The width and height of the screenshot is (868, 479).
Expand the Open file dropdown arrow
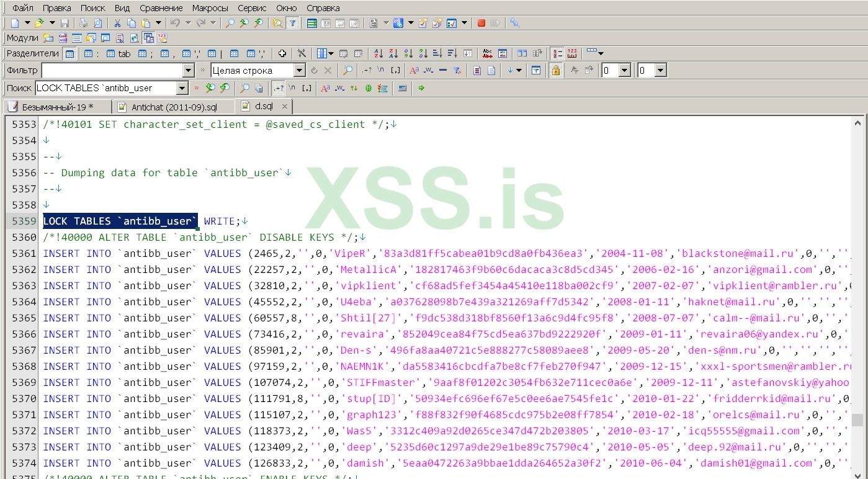click(52, 23)
